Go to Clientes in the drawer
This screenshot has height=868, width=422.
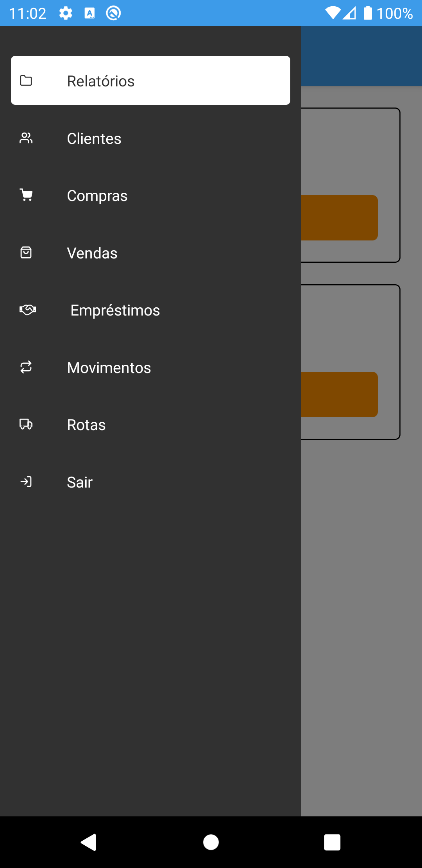(150, 138)
